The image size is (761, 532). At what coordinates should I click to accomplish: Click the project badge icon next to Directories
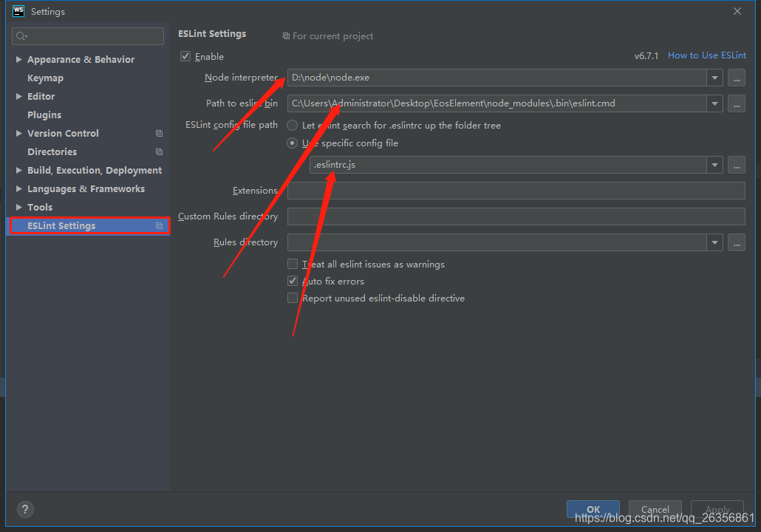coord(160,151)
